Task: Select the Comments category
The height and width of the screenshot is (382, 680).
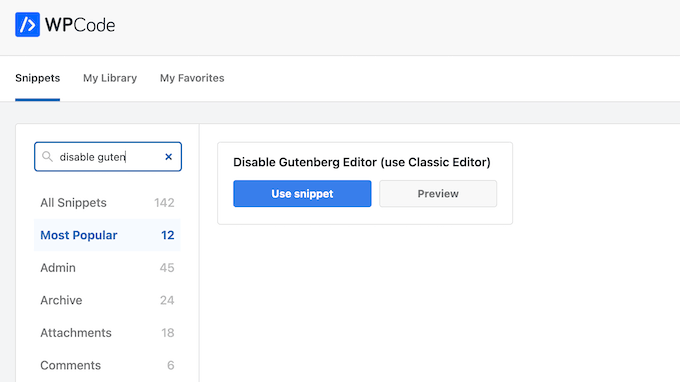Action: (x=107, y=365)
